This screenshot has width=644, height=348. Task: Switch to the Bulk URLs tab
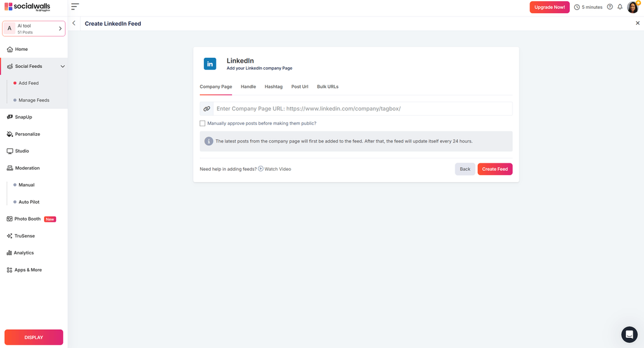[x=328, y=87]
